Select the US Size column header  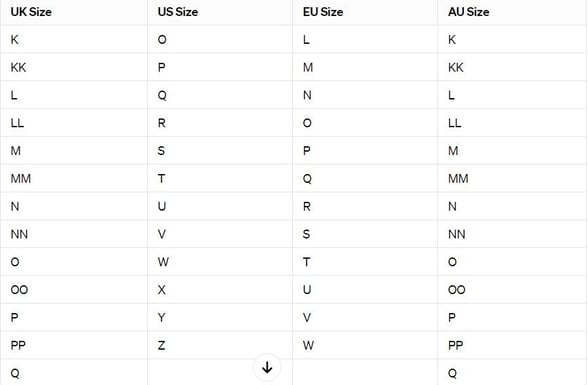click(x=178, y=12)
